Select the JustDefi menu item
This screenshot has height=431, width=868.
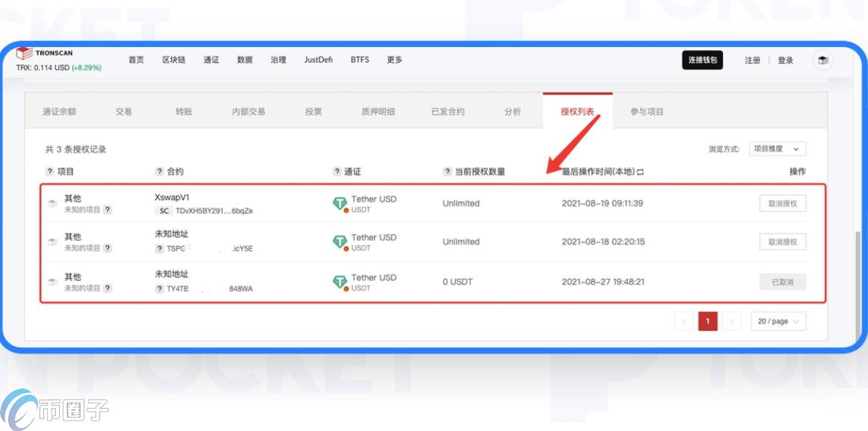[318, 60]
